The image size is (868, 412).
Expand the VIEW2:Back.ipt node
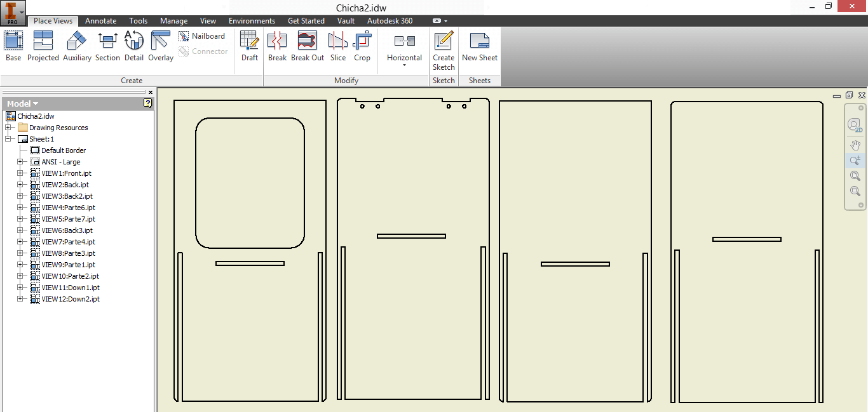click(x=20, y=185)
